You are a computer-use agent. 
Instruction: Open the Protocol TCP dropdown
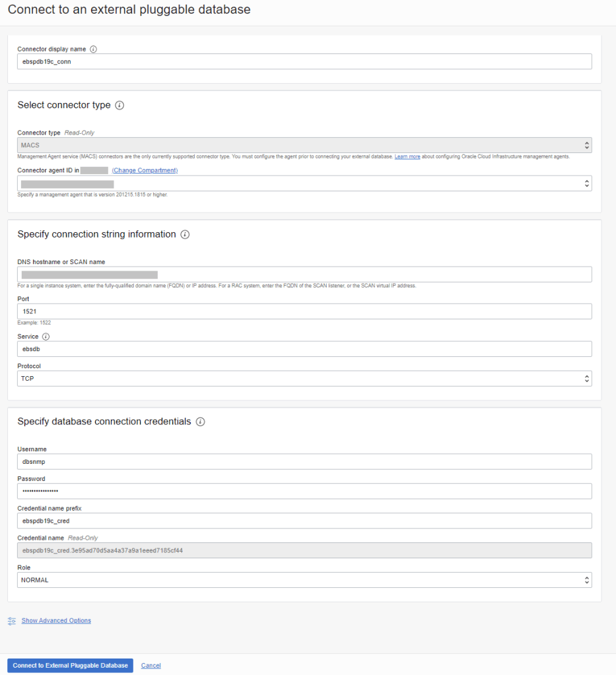(x=304, y=379)
